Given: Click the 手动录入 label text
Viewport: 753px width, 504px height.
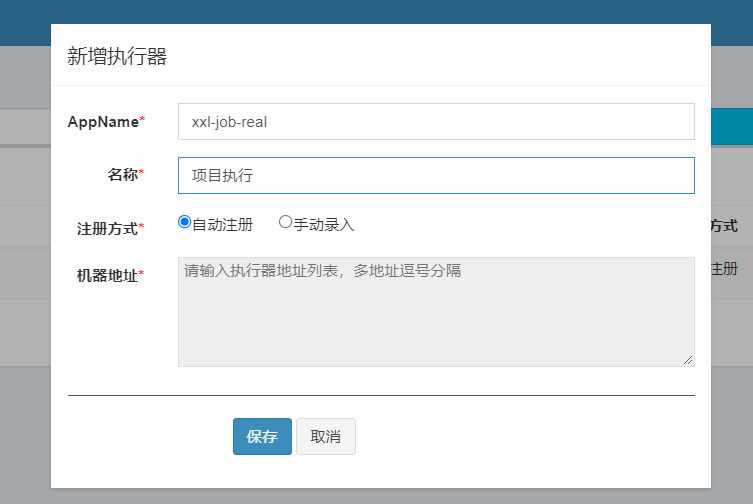Looking at the screenshot, I should click(324, 225).
